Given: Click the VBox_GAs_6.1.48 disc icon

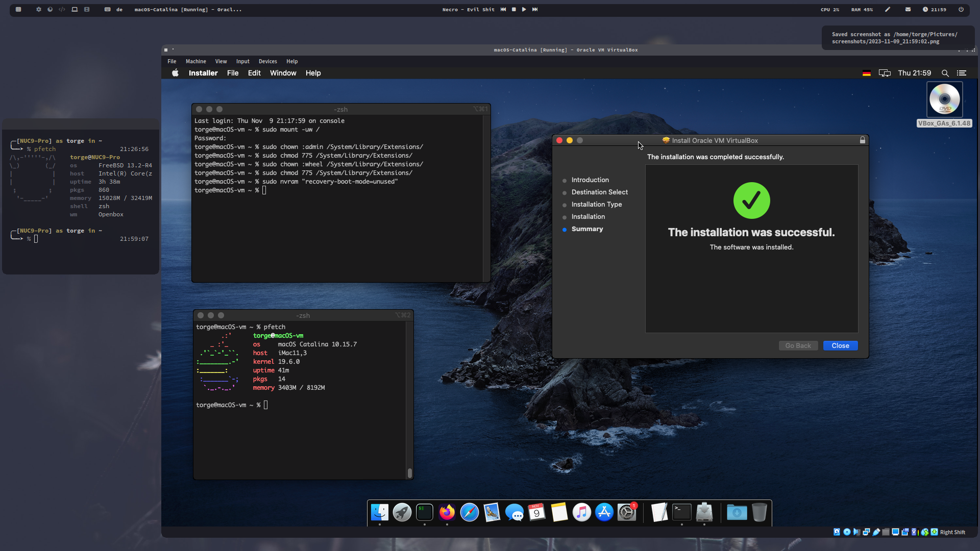Looking at the screenshot, I should [x=944, y=100].
